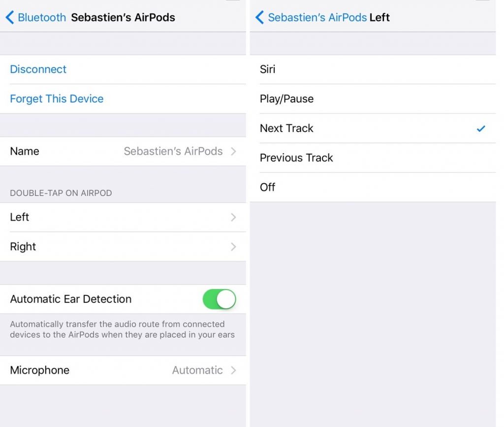The height and width of the screenshot is (427, 504).
Task: Open the Right AirPod double-tap settings
Action: (123, 247)
